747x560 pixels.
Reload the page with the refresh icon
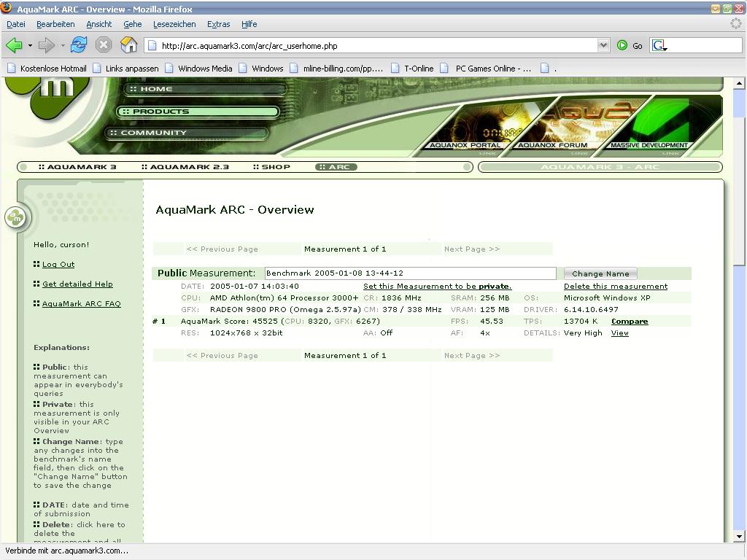[x=79, y=45]
